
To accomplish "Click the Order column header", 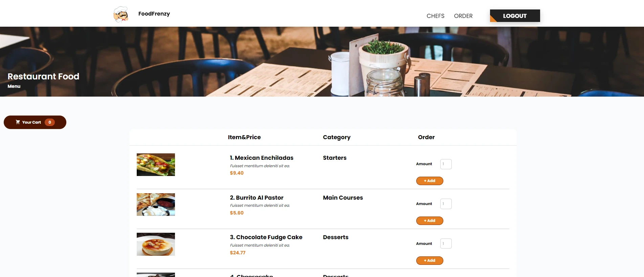I will click(x=426, y=137).
